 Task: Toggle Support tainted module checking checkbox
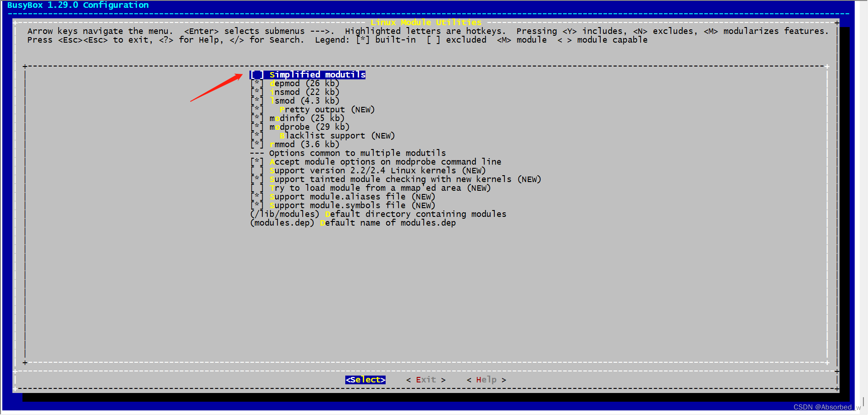click(x=257, y=179)
